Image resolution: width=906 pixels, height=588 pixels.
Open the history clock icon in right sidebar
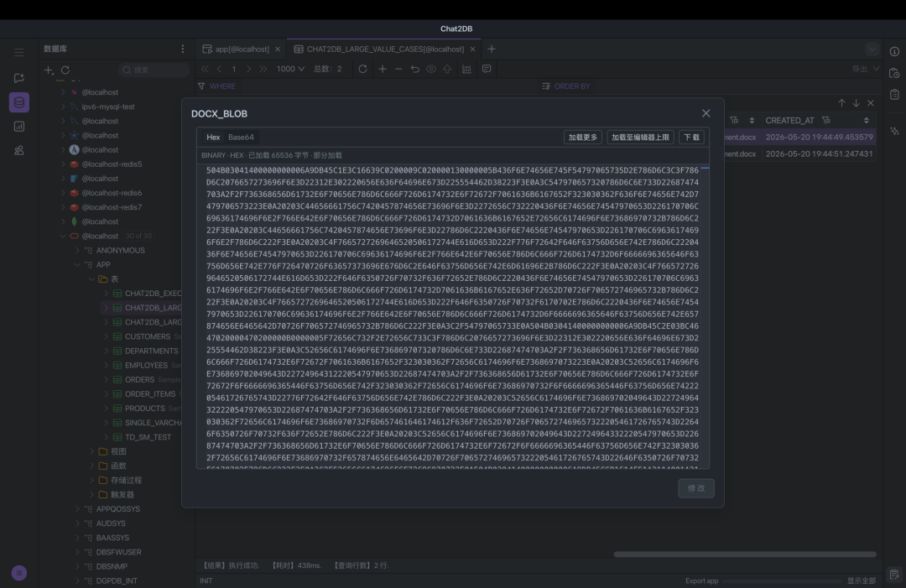pyautogui.click(x=894, y=73)
